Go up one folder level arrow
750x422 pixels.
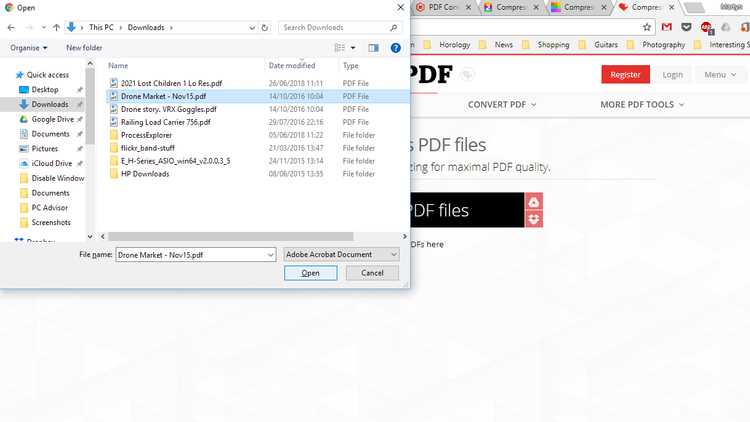56,28
